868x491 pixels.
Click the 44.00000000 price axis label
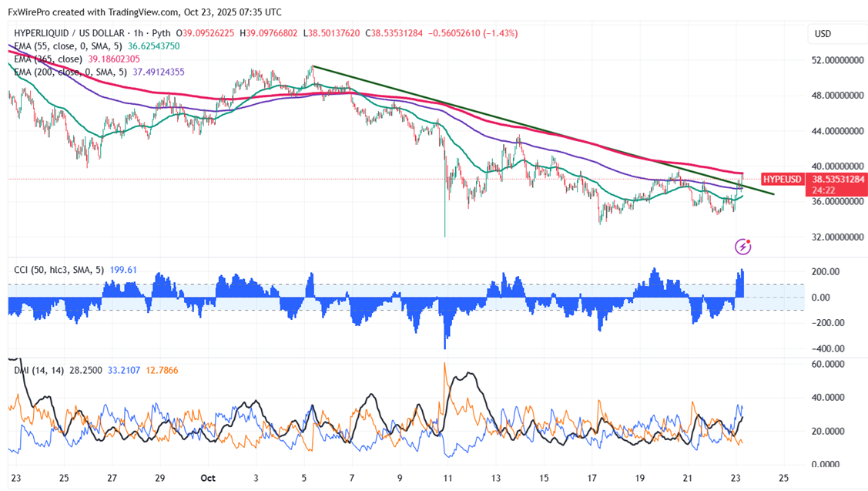coord(837,131)
